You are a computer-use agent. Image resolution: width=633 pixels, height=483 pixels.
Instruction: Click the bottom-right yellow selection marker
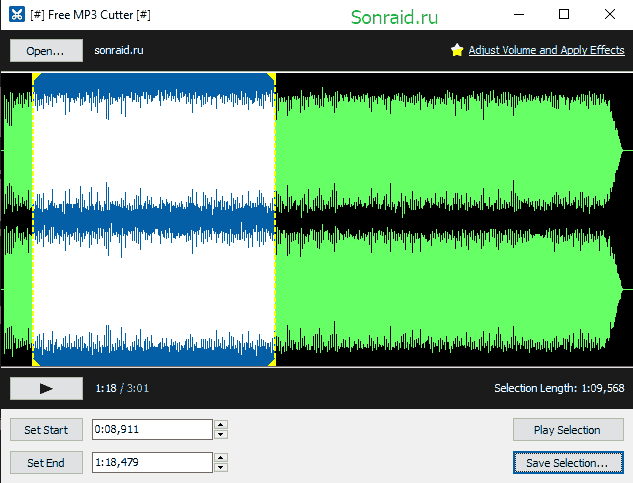click(x=272, y=362)
